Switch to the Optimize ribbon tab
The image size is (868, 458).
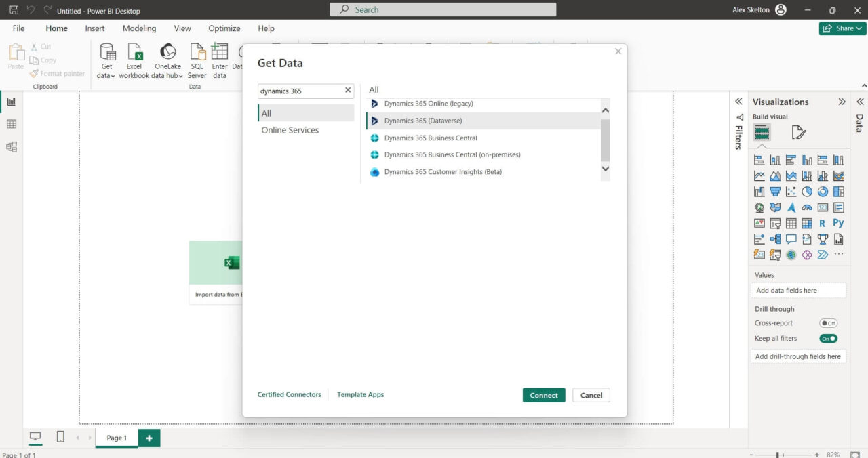224,28
